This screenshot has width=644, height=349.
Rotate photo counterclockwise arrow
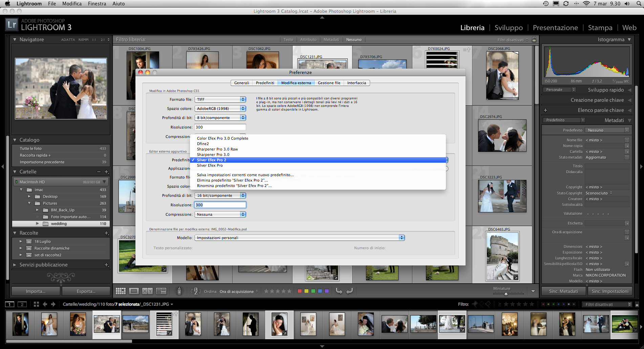click(x=339, y=291)
